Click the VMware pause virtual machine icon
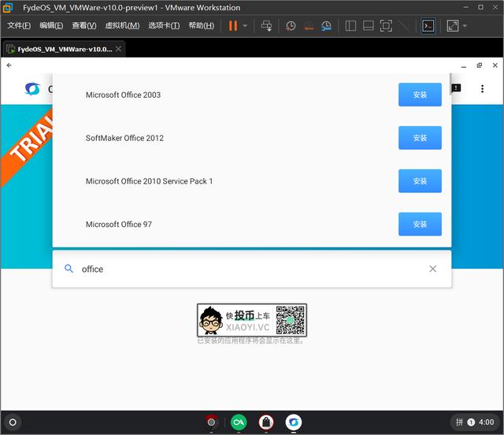This screenshot has height=435, width=504. coord(233,26)
